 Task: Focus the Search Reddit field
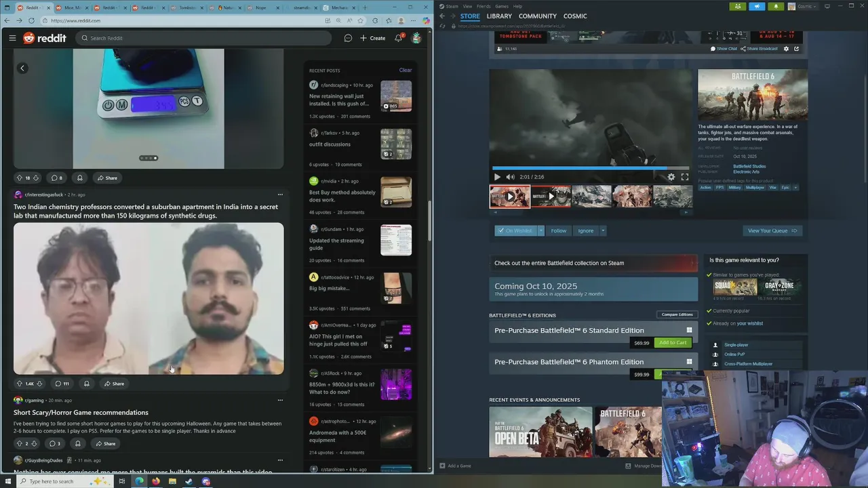coord(203,38)
